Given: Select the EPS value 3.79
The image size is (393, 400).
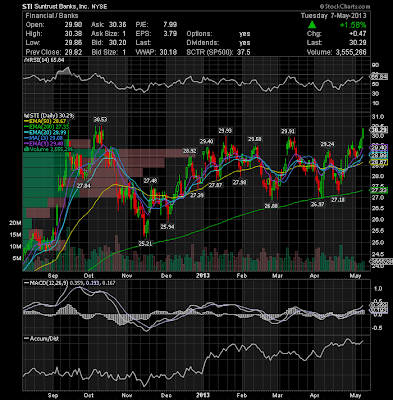Looking at the screenshot, I should click(x=170, y=34).
